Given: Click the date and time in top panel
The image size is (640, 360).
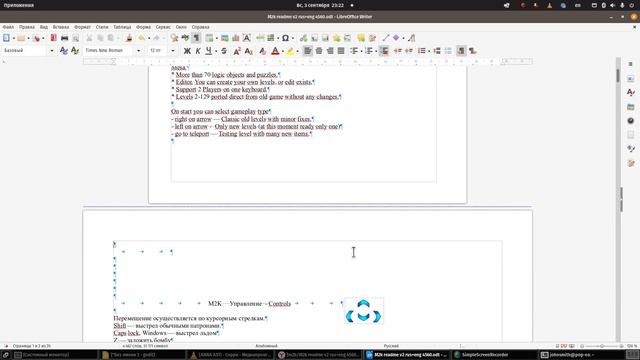Looking at the screenshot, I should (320, 5).
